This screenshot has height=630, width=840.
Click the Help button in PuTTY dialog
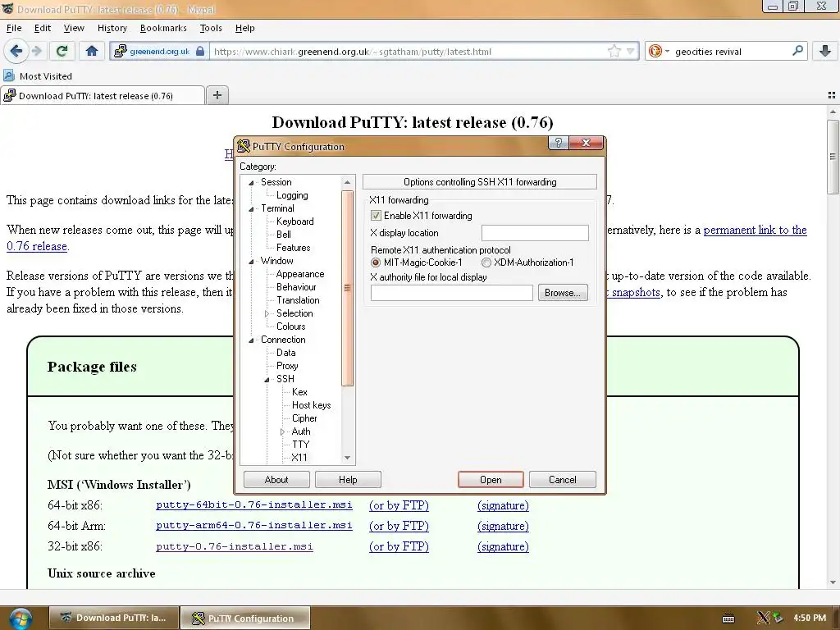click(348, 479)
